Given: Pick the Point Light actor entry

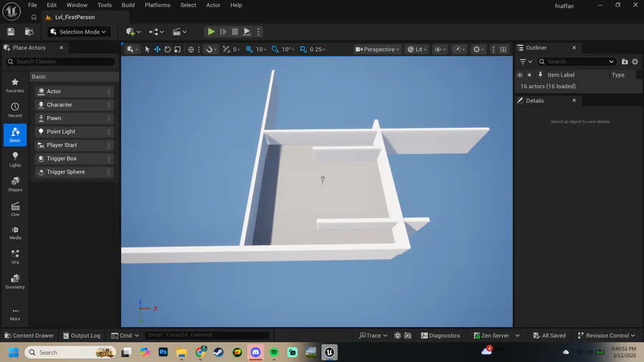Looking at the screenshot, I should 74,132.
